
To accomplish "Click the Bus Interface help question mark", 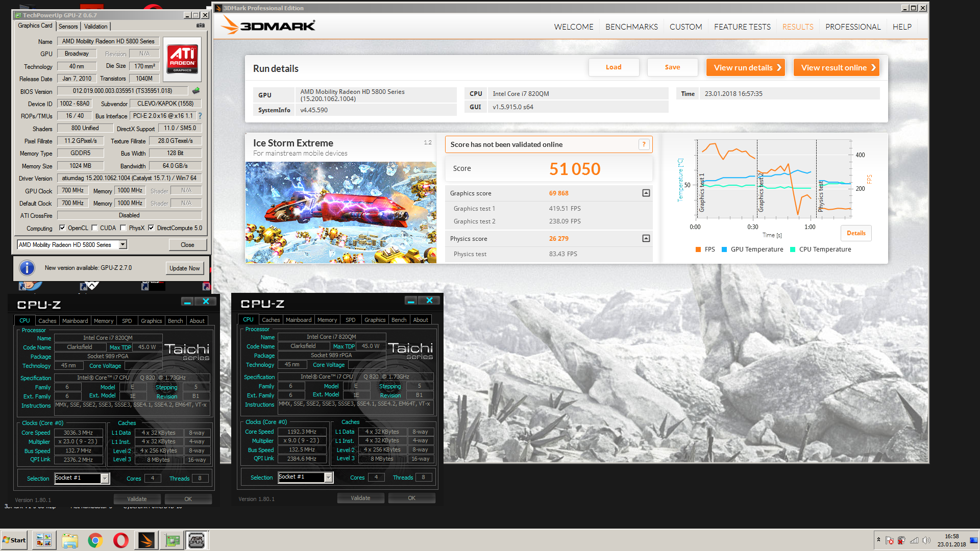I will (x=200, y=116).
